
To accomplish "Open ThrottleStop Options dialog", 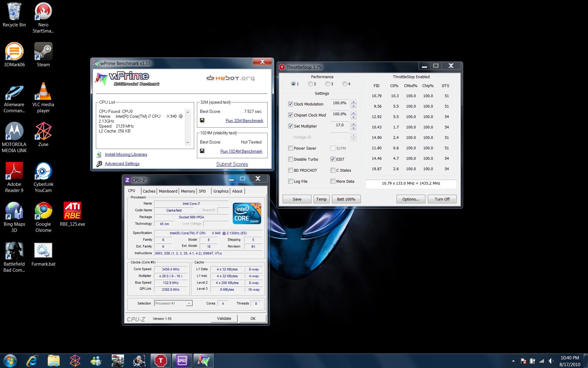I will coord(411,199).
